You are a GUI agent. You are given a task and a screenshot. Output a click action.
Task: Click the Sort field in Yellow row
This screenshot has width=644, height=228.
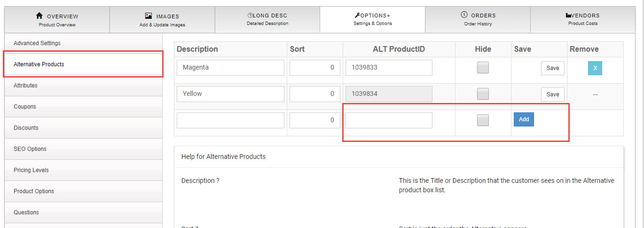coord(314,94)
